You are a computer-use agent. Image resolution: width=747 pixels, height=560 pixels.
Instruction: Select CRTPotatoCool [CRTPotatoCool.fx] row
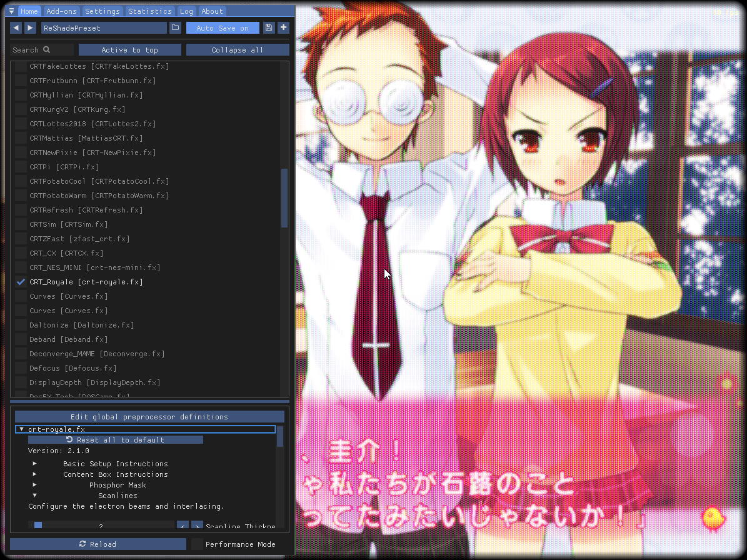click(99, 181)
